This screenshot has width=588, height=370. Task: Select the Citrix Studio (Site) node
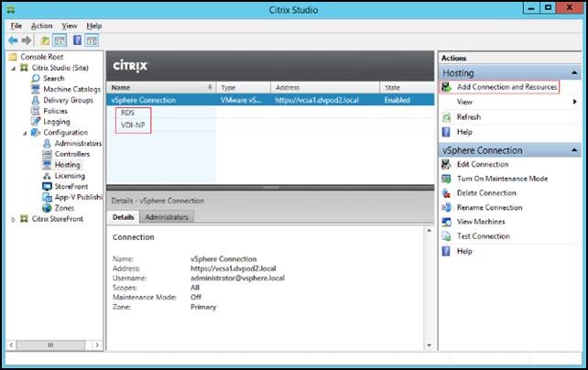point(60,68)
